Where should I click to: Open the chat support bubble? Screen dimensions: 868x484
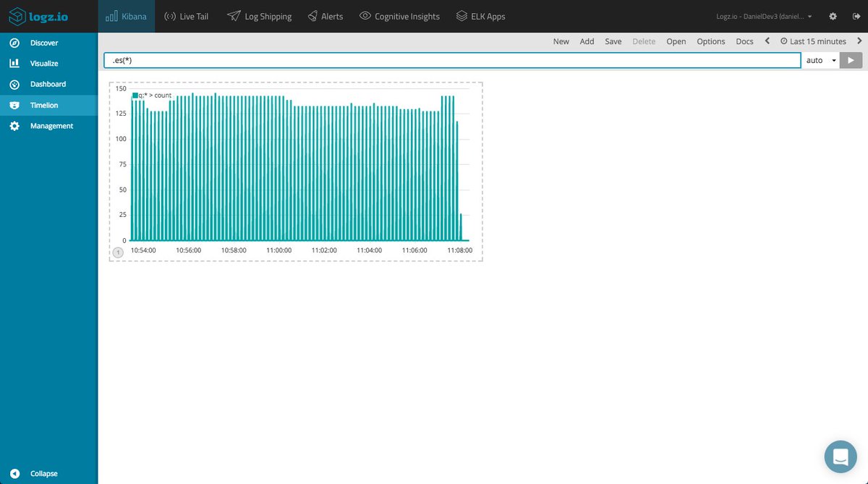click(x=841, y=457)
